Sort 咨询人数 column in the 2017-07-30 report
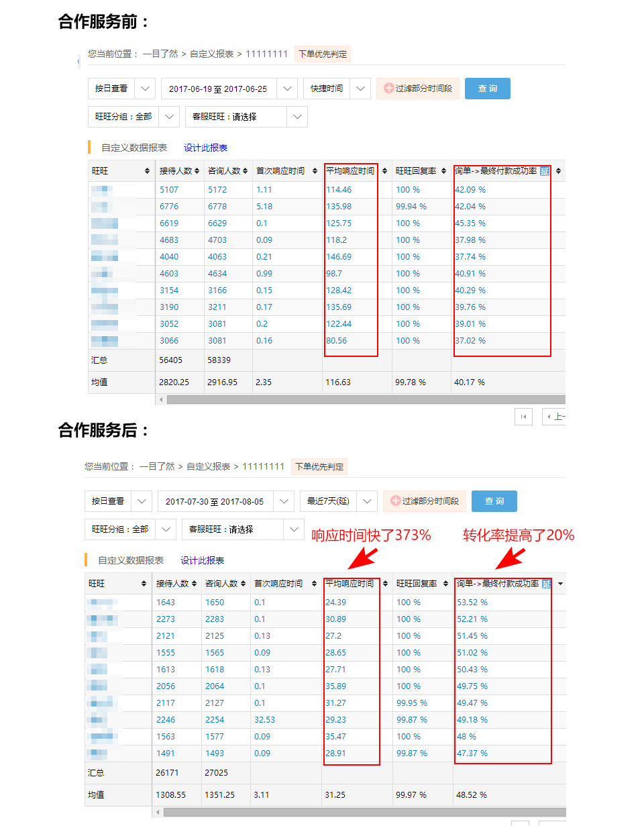The image size is (644, 828). (x=242, y=584)
